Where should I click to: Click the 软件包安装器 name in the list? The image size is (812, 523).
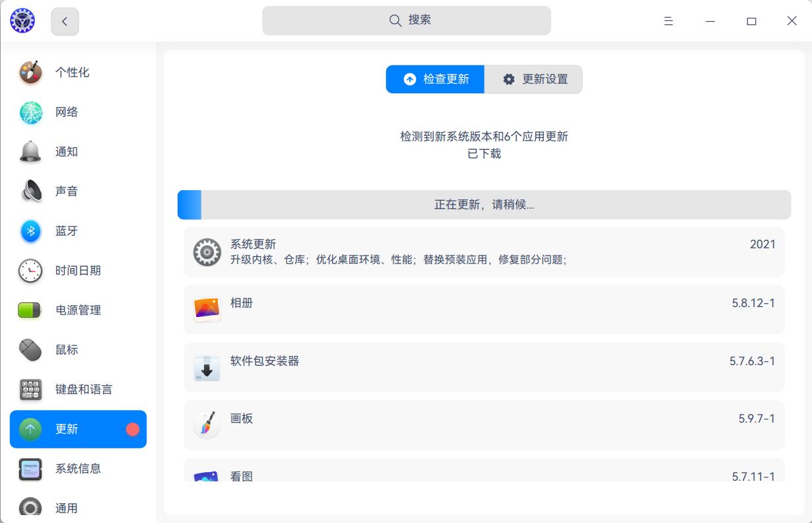265,361
